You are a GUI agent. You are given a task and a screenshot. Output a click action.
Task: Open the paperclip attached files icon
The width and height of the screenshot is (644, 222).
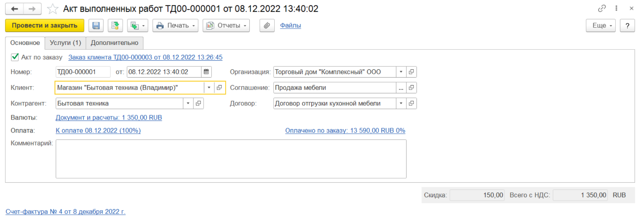point(267,26)
